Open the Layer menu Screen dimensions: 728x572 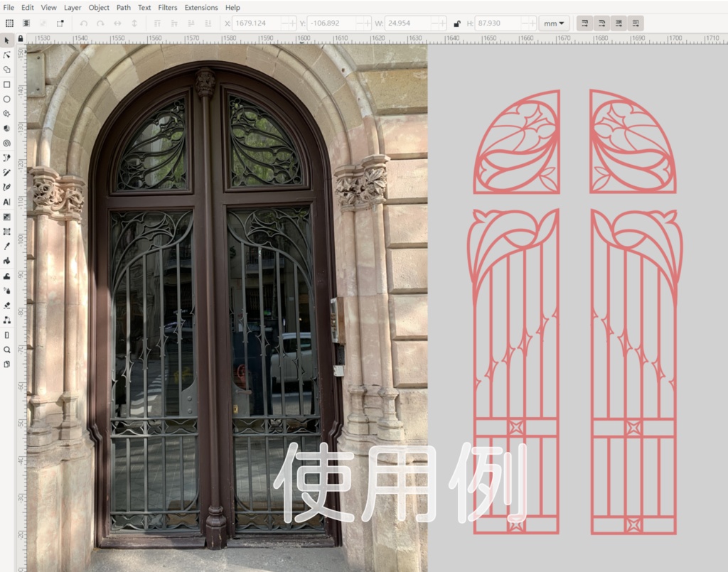tap(73, 7)
